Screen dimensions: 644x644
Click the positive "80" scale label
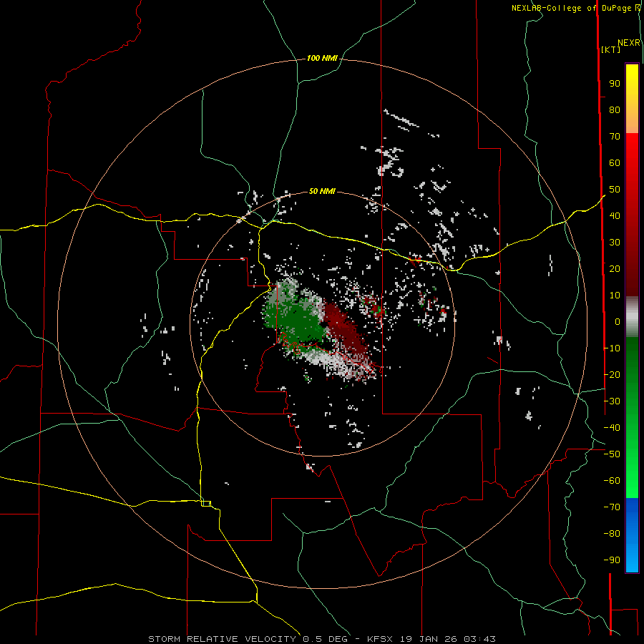pos(615,109)
